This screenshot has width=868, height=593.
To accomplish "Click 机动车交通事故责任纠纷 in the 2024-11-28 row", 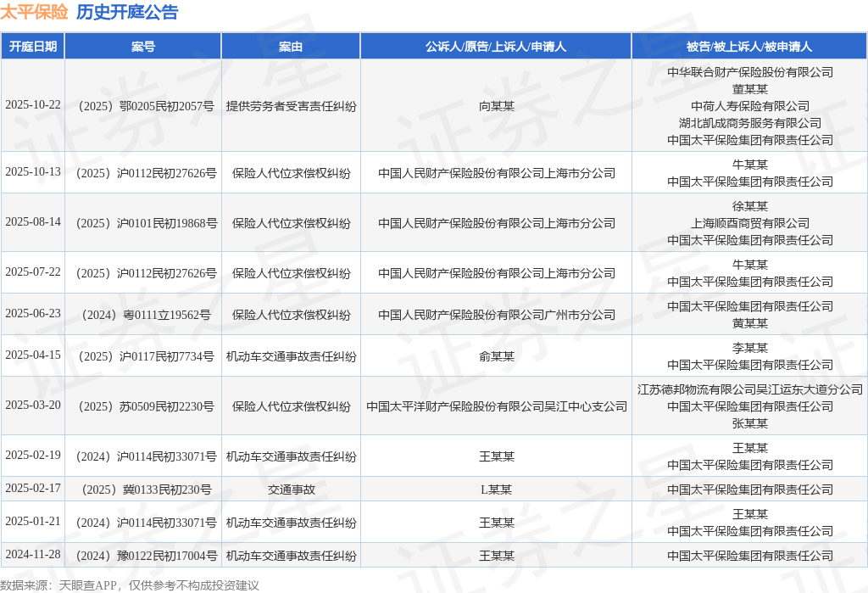I will tap(291, 556).
